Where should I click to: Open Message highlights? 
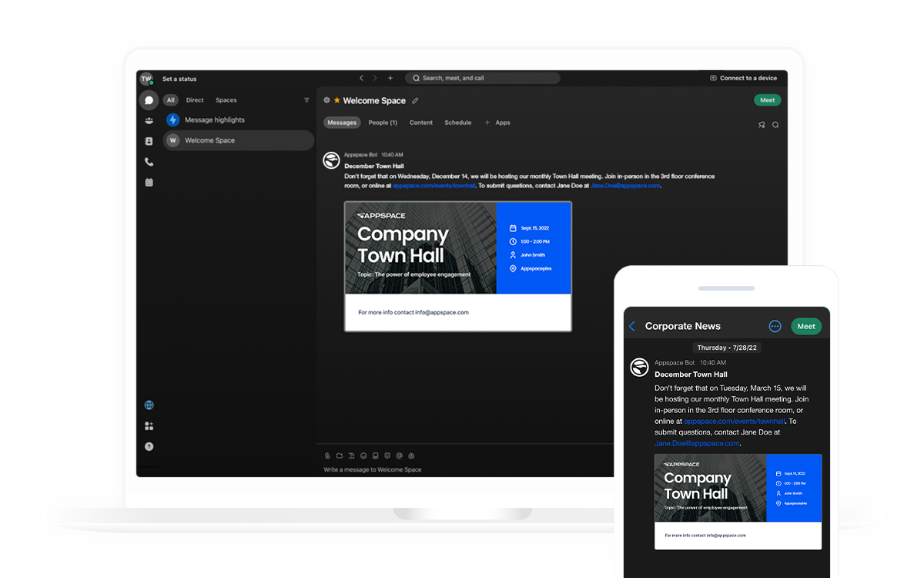(238, 119)
